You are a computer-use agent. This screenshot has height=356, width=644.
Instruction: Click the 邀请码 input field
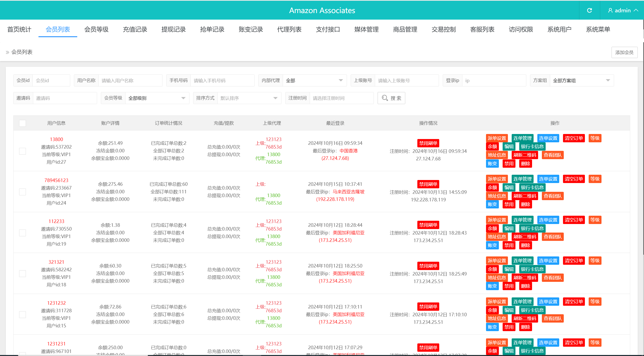[x=65, y=98]
